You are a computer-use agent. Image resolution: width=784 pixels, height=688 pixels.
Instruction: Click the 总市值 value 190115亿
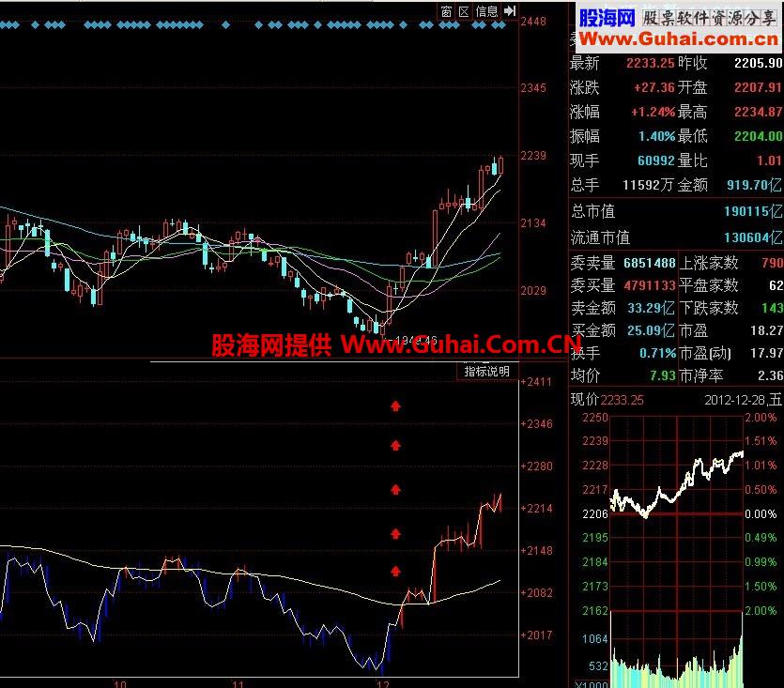(x=753, y=211)
